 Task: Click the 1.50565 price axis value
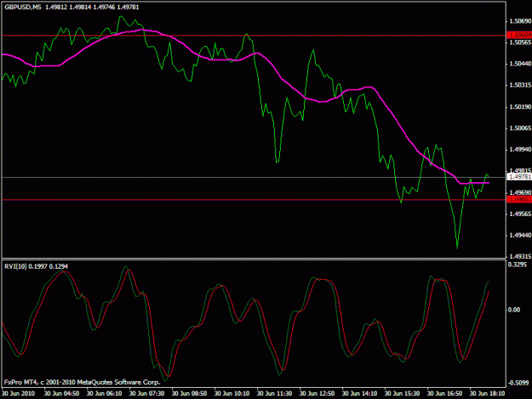pos(520,43)
